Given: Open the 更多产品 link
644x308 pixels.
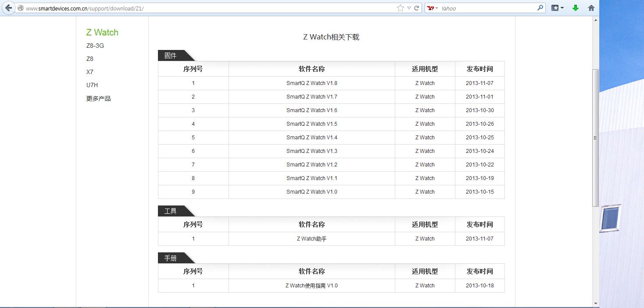Looking at the screenshot, I should point(99,99).
